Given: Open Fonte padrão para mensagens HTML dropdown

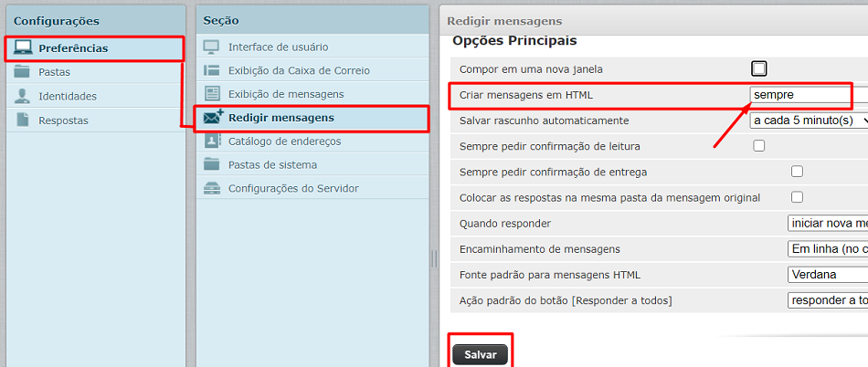Looking at the screenshot, I should click(x=827, y=274).
